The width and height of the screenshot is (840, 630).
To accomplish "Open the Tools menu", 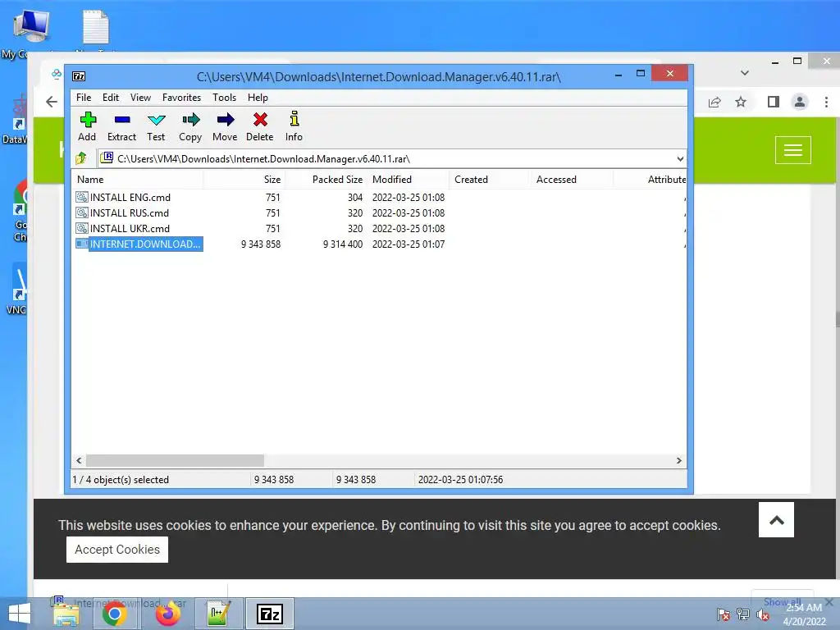I will point(224,98).
